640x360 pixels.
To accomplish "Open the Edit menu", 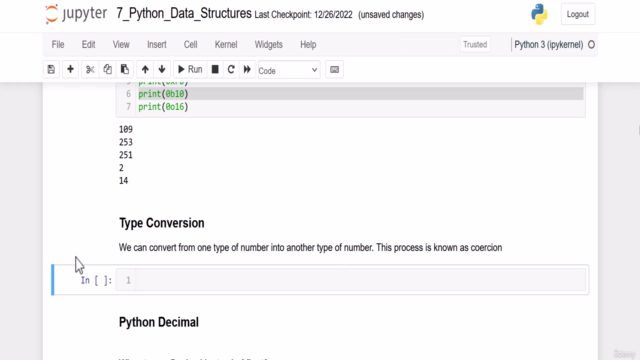I will tap(89, 44).
